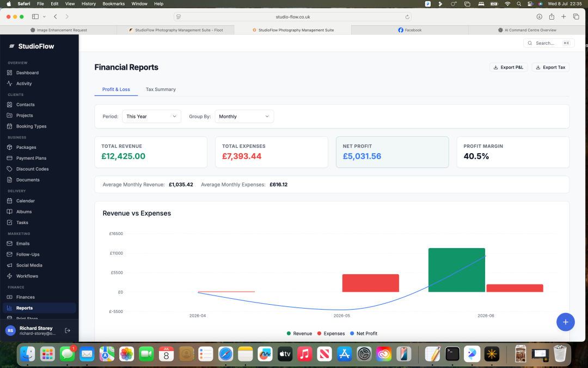Expand the Safari sidebar options chevron
This screenshot has height=368, width=588.
(x=44, y=16)
